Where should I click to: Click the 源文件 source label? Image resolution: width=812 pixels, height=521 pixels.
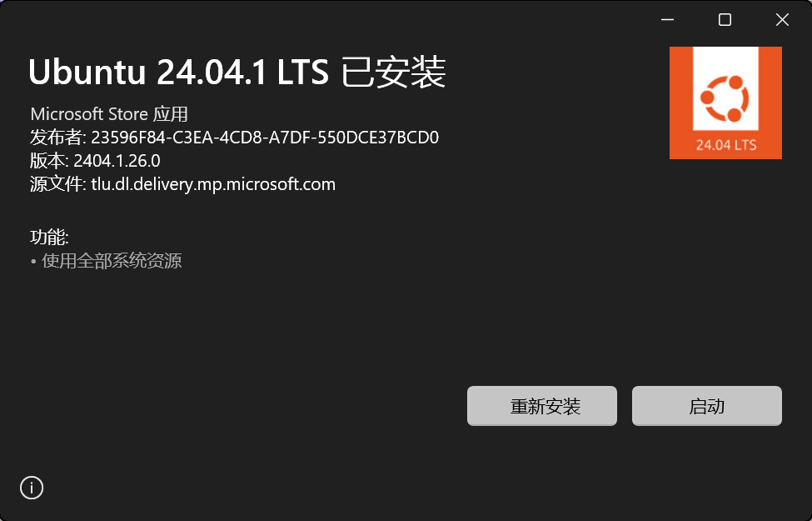click(57, 184)
